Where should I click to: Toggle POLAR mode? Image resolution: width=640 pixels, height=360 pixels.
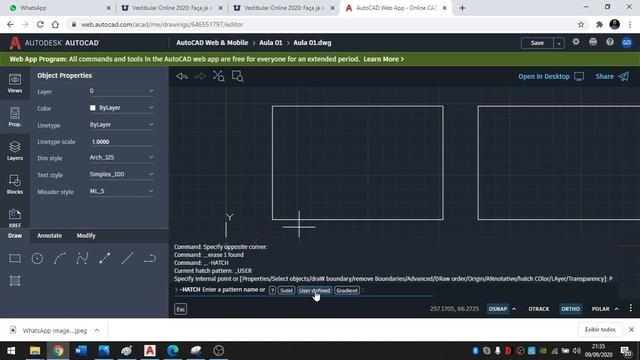pos(600,309)
